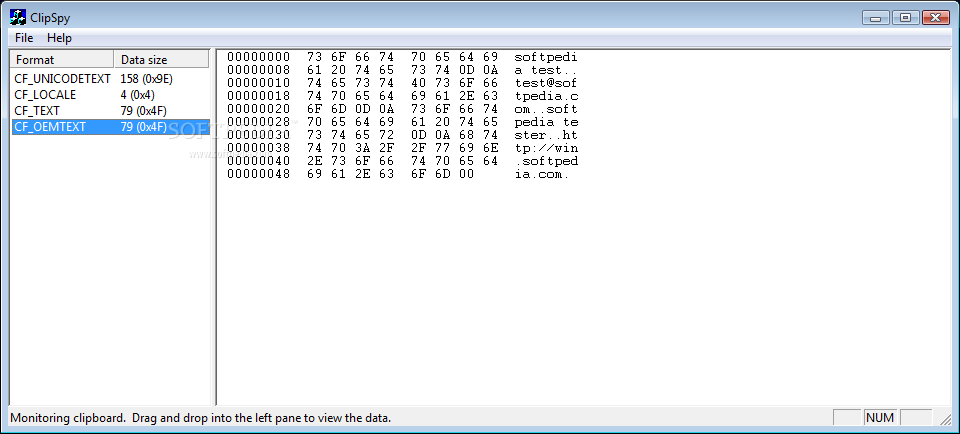Viewport: 960px width, 434px height.
Task: Click the NUM indicator in status bar
Action: coord(880,418)
